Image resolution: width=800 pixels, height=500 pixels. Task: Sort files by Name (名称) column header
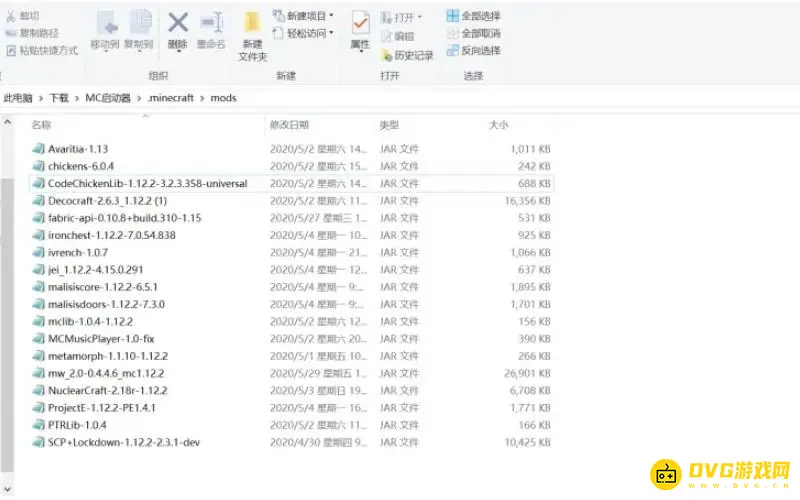click(x=41, y=125)
